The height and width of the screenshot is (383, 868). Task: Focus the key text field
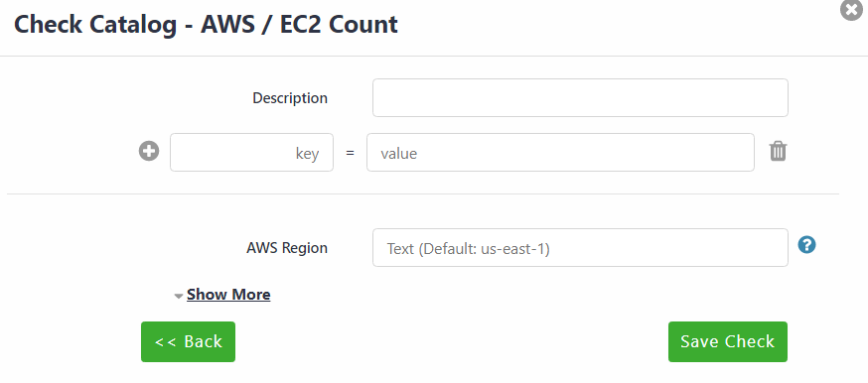tap(252, 153)
